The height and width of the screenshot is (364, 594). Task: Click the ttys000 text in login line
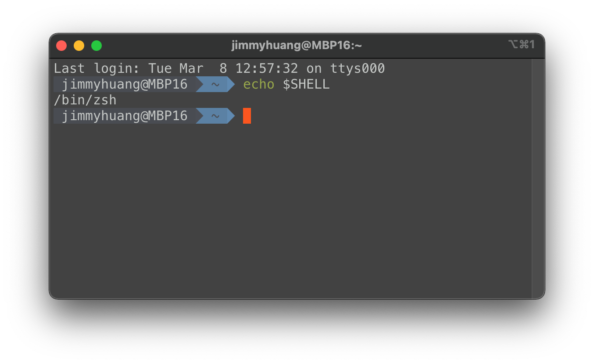358,68
